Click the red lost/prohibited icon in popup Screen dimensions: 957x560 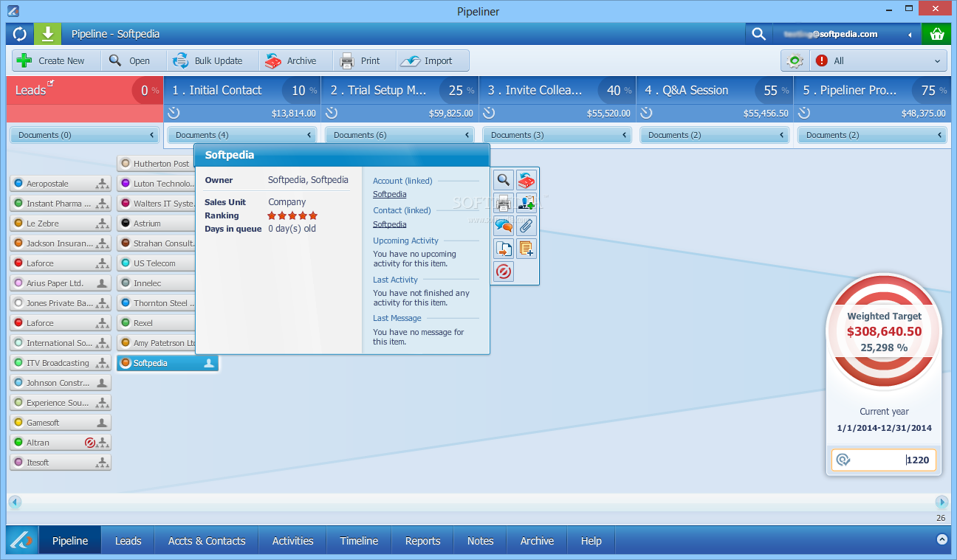click(x=504, y=272)
